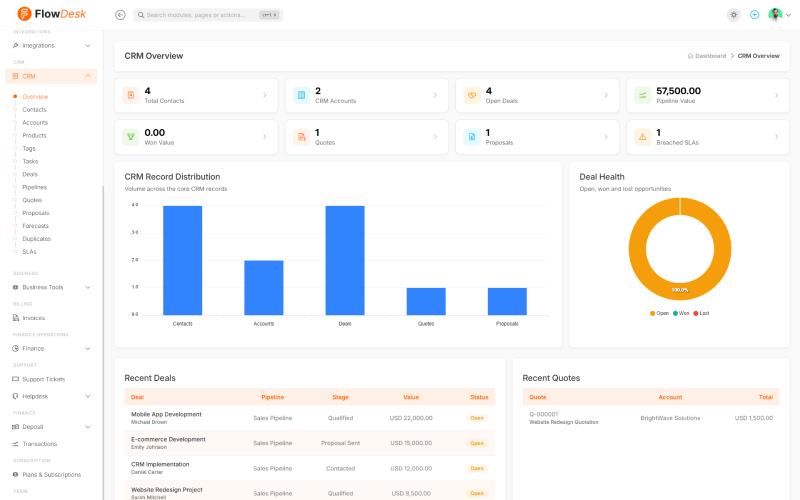The image size is (800, 500).
Task: Open Breached SLAs card arrow
Action: click(777, 137)
